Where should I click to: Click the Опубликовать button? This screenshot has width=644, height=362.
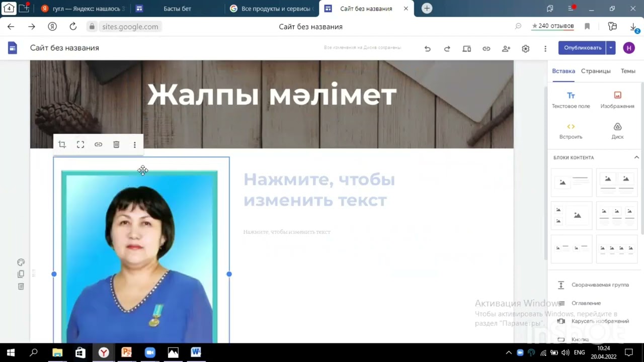tap(582, 48)
